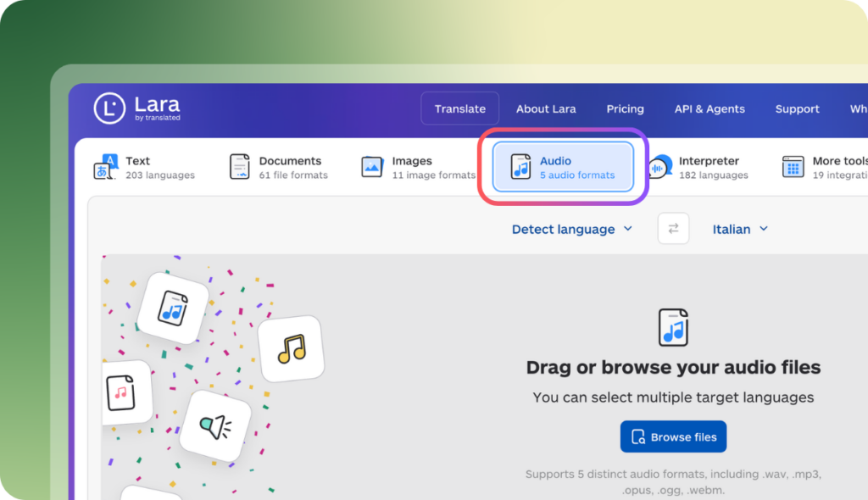
Task: Switch to the Images tab label
Action: [x=412, y=160]
